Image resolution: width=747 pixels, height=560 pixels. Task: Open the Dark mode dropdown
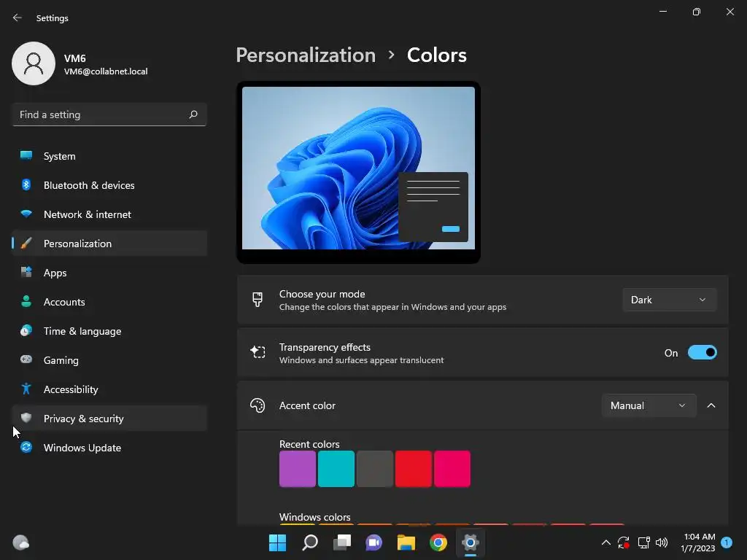[x=669, y=300]
